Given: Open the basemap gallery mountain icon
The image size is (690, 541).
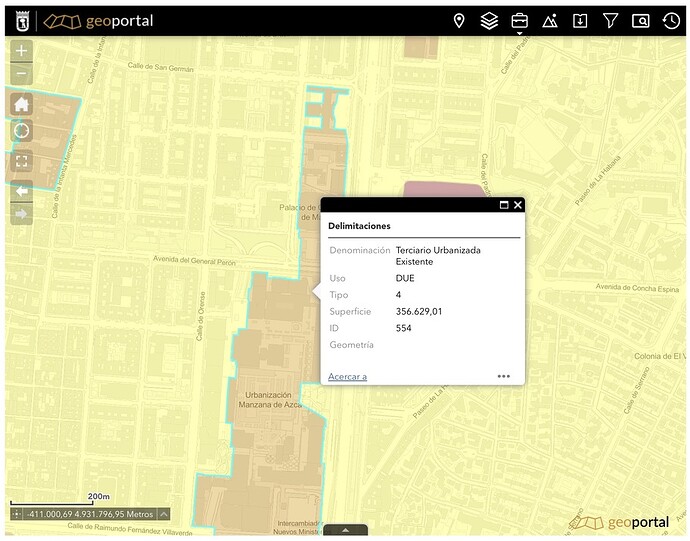Looking at the screenshot, I should click(550, 21).
